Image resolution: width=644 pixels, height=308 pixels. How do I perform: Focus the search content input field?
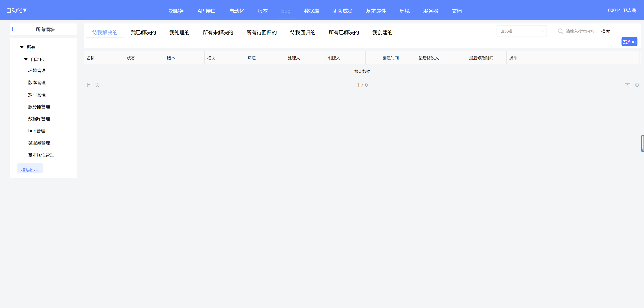point(580,31)
